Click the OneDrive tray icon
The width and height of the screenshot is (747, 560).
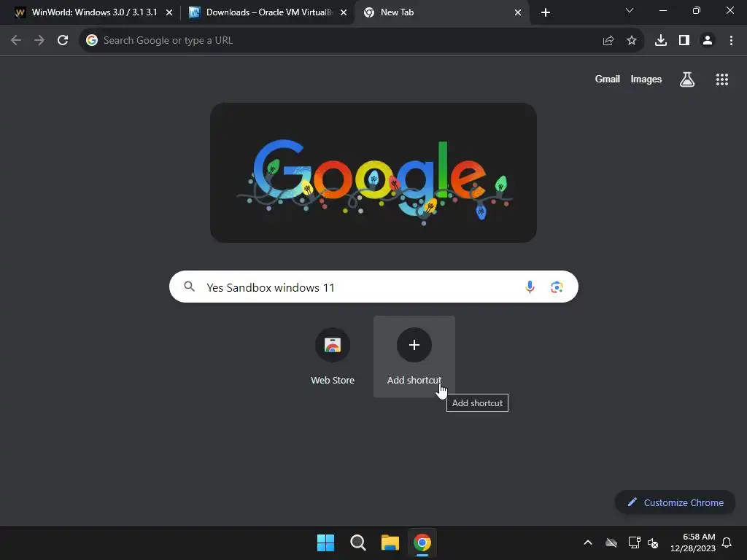click(611, 542)
